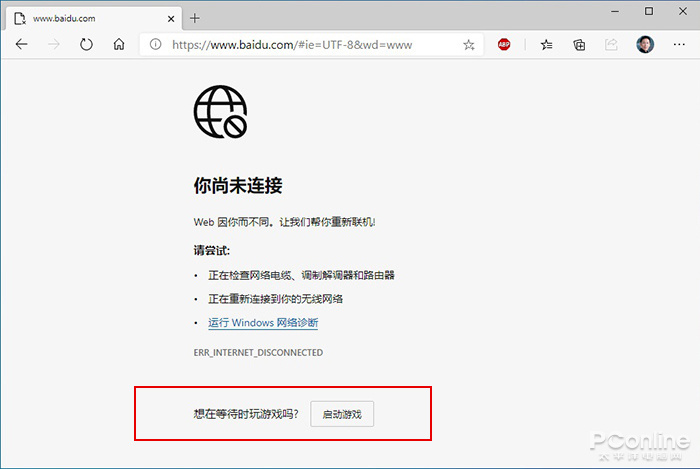The height and width of the screenshot is (469, 700).
Task: Click the page icon on the tab
Action: tap(20, 19)
